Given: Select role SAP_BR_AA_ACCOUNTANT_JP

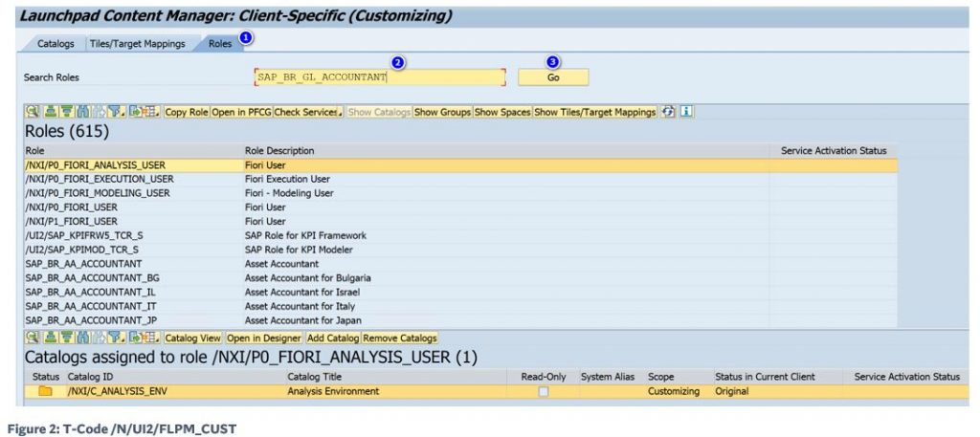Looking at the screenshot, I should coord(91,320).
